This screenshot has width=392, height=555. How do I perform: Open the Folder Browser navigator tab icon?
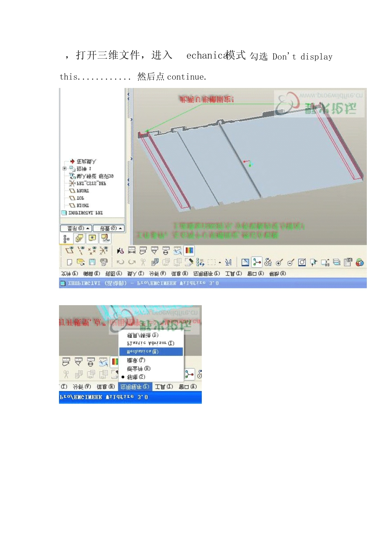(79, 238)
